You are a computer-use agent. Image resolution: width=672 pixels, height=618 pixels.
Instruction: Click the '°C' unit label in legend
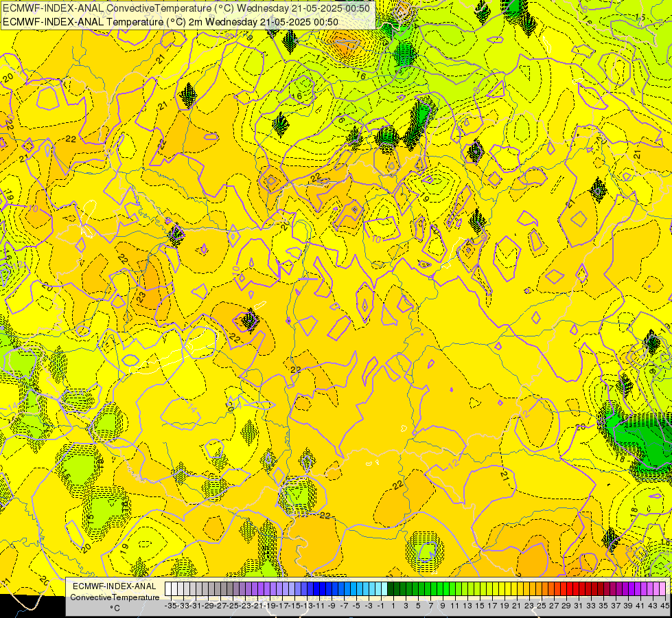[x=115, y=608]
